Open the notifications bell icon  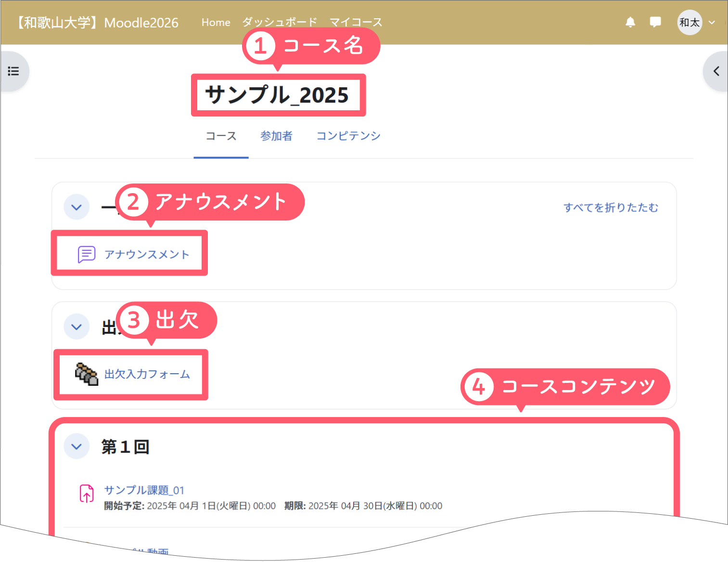tap(630, 22)
